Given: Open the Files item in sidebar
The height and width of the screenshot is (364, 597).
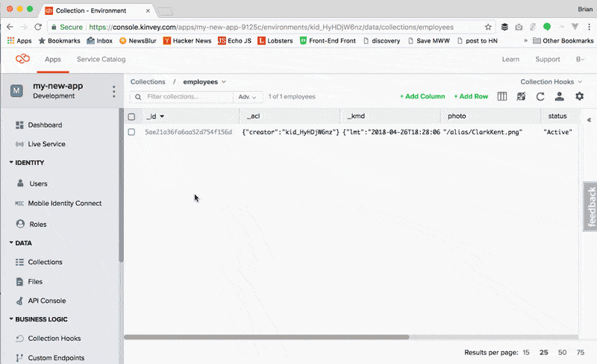Looking at the screenshot, I should pyautogui.click(x=35, y=281).
